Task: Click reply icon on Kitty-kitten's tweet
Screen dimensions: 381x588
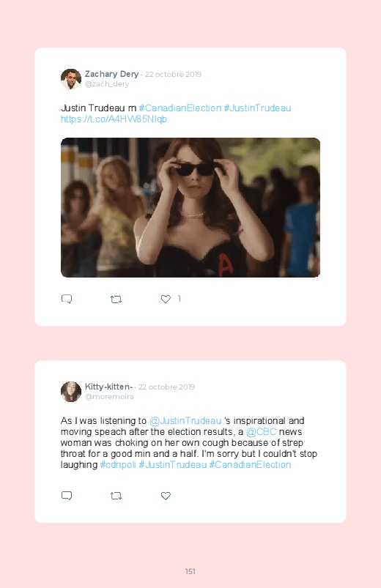Action: (67, 496)
